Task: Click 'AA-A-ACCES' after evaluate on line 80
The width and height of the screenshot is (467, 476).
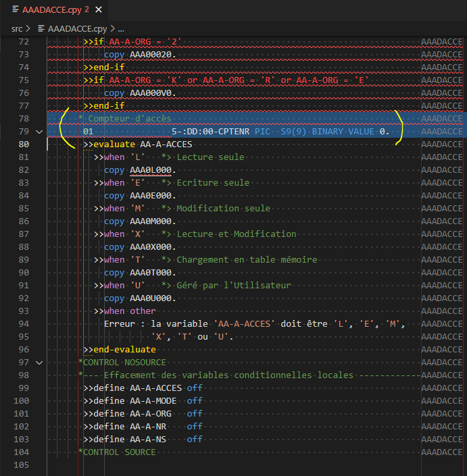Action: click(x=166, y=144)
